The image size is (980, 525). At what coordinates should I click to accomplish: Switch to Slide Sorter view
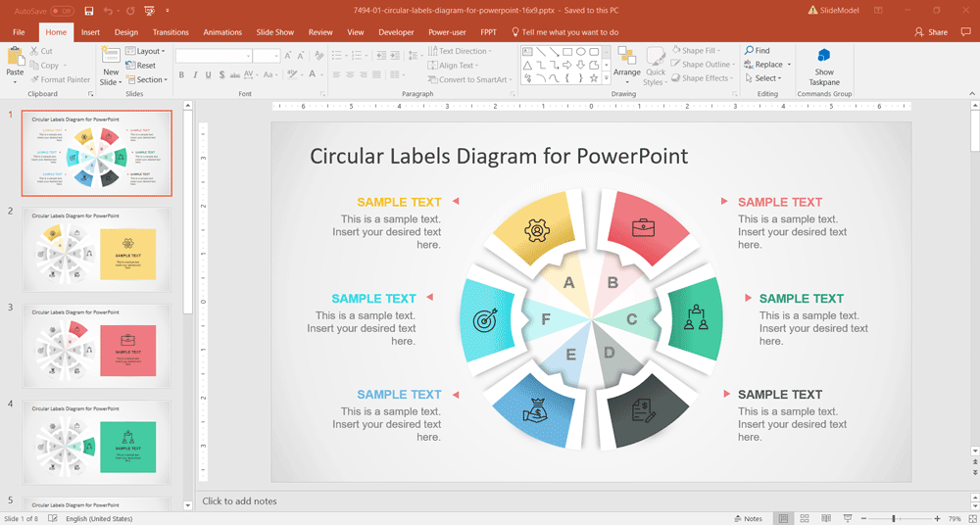click(805, 519)
